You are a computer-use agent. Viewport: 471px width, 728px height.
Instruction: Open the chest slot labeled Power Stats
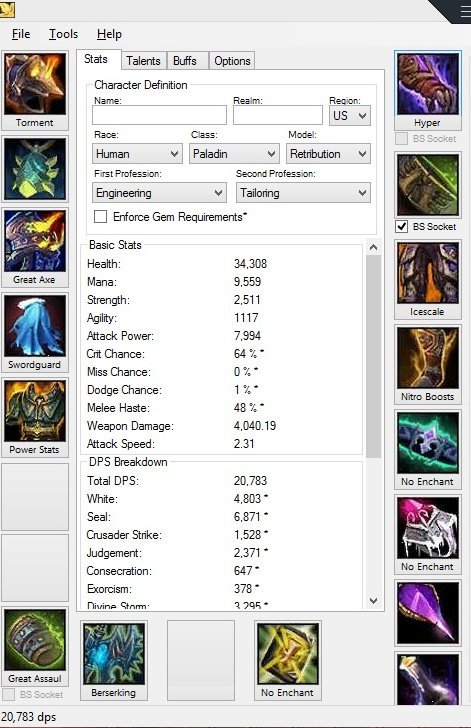click(x=35, y=417)
